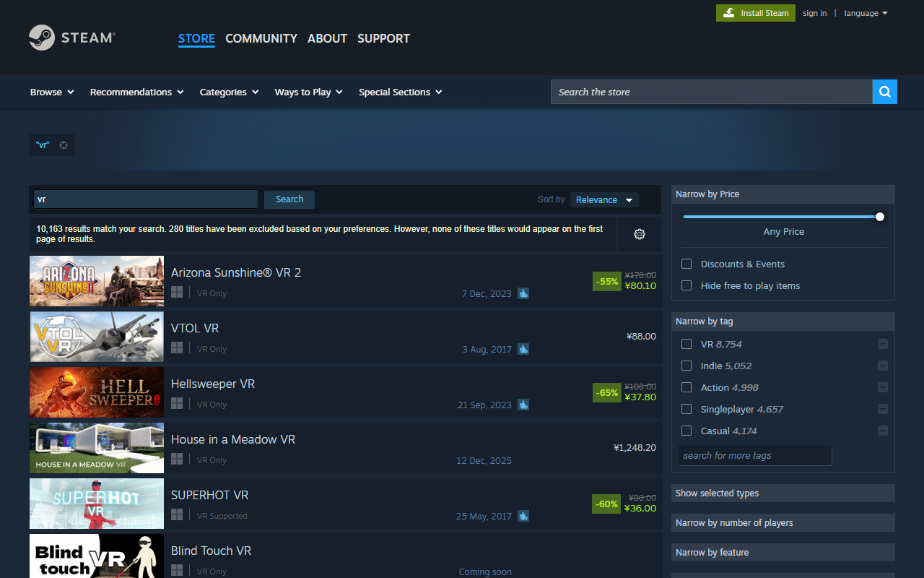Open the SUPERHOT VR thumbnail
The height and width of the screenshot is (578, 924).
[x=97, y=504]
